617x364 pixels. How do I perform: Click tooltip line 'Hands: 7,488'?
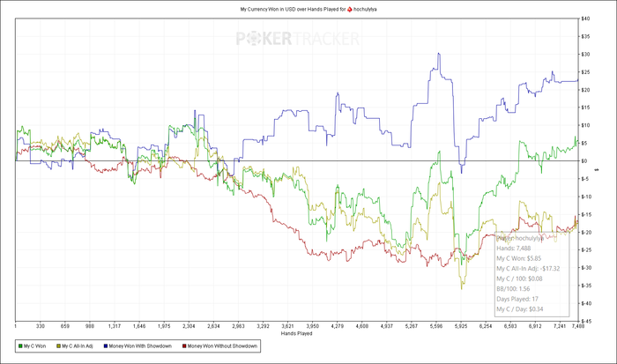[x=513, y=249]
